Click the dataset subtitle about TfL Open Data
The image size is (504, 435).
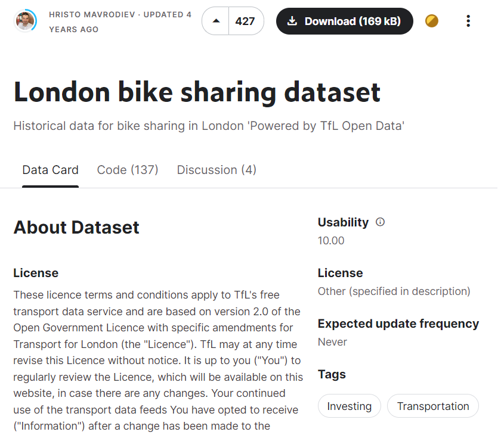(209, 126)
